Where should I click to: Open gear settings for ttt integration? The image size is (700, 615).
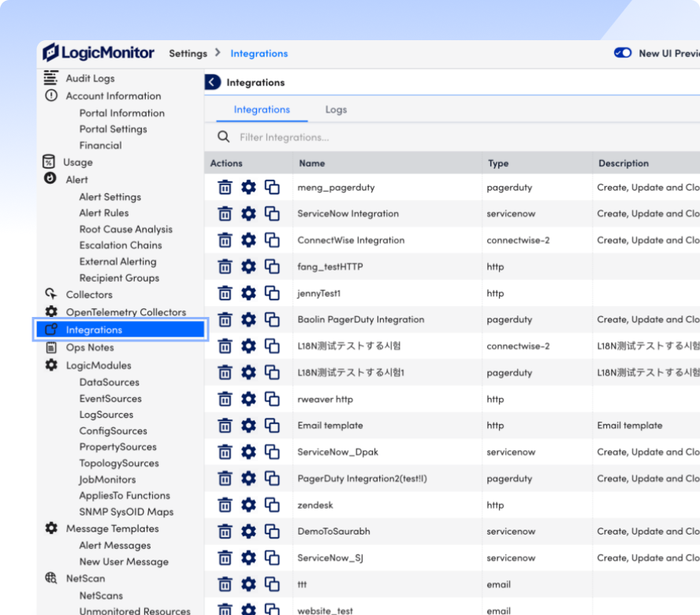(248, 584)
